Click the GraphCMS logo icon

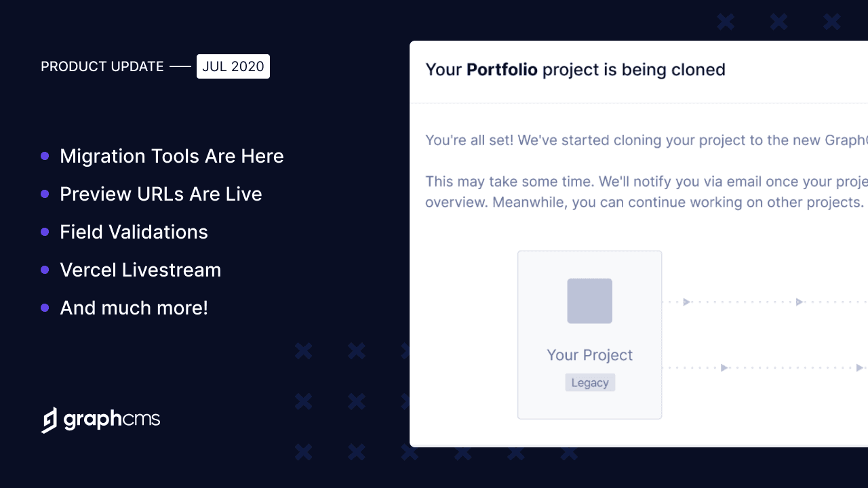tap(50, 420)
